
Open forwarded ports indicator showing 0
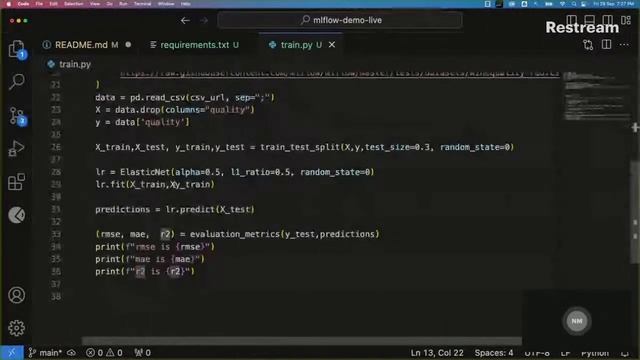coord(142,353)
